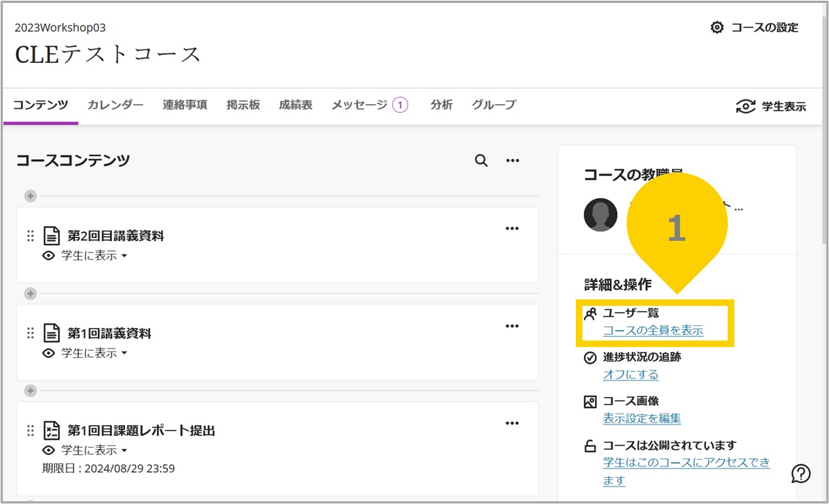
Task: Expand 学生に表示 dropdown for 第1回目課題レポート提出
Action: click(x=95, y=450)
